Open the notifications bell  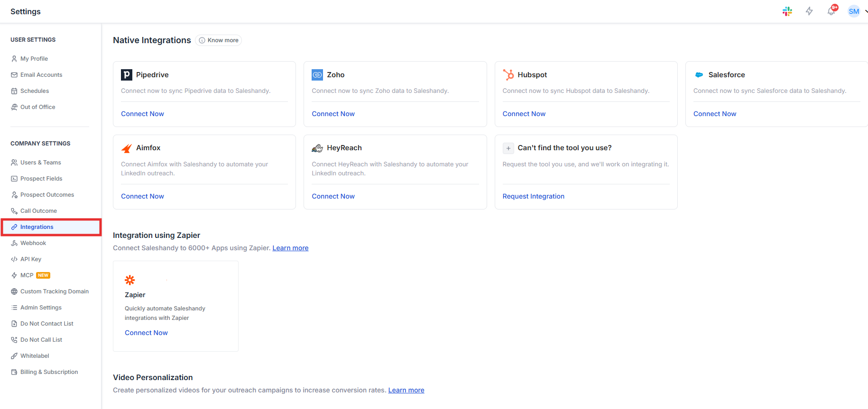(831, 11)
